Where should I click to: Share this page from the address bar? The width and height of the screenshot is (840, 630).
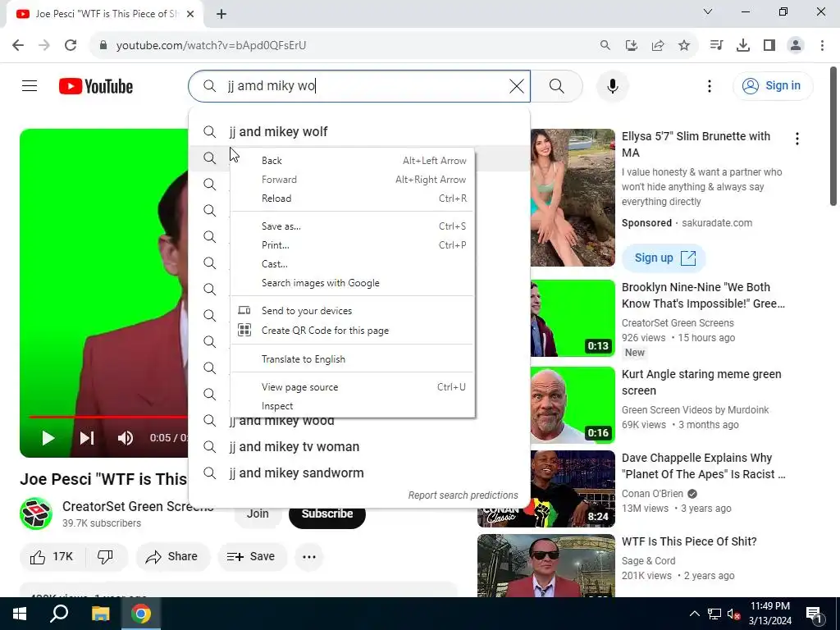tap(658, 45)
